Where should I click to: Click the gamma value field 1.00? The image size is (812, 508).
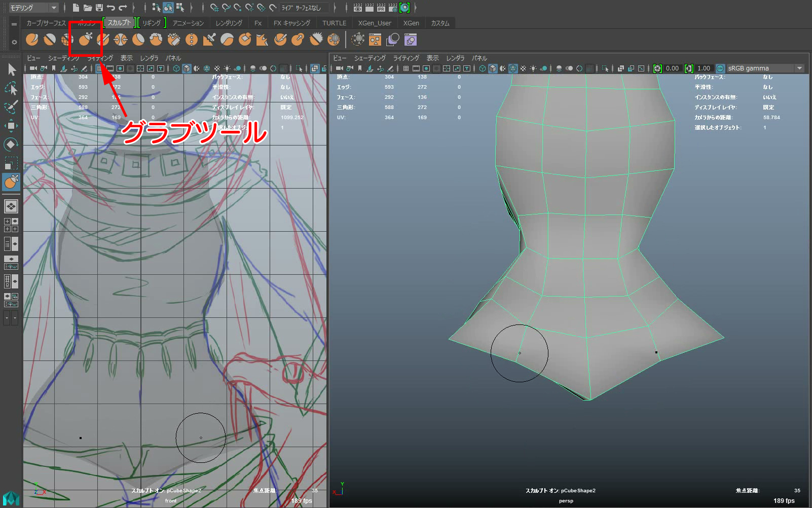(x=704, y=68)
